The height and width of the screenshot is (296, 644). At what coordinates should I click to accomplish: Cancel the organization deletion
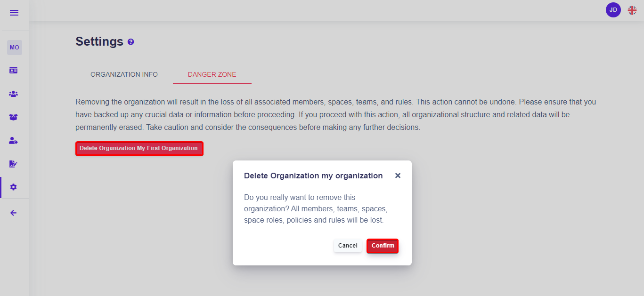pyautogui.click(x=348, y=246)
